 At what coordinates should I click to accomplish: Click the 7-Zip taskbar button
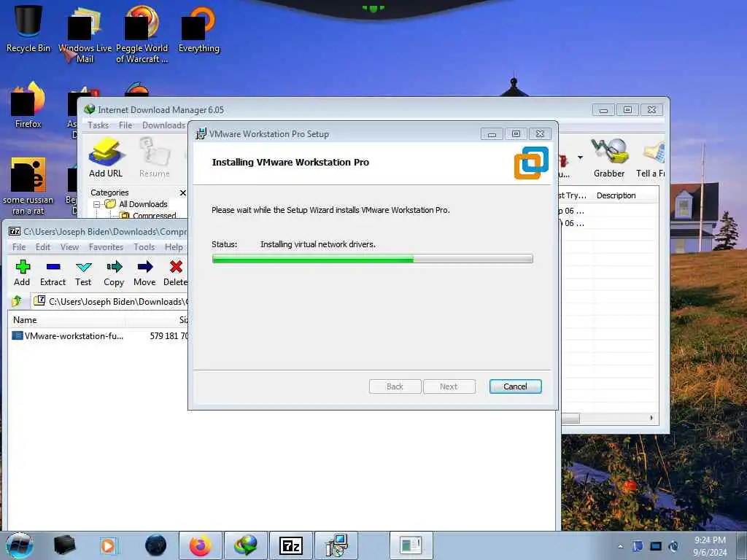pos(291,545)
